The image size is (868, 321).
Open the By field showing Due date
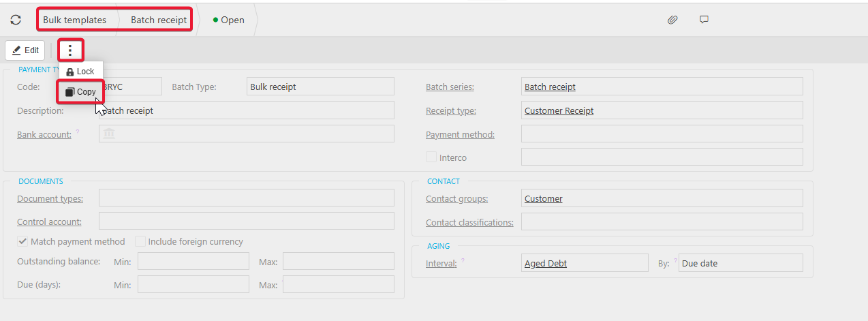[x=741, y=263]
